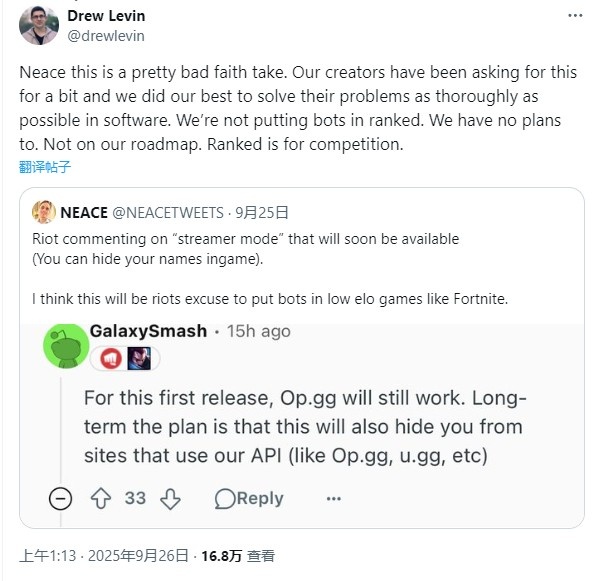Open the 9月25日 quoted tweet date
Image resolution: width=601 pixels, height=581 pixels.
(x=263, y=212)
